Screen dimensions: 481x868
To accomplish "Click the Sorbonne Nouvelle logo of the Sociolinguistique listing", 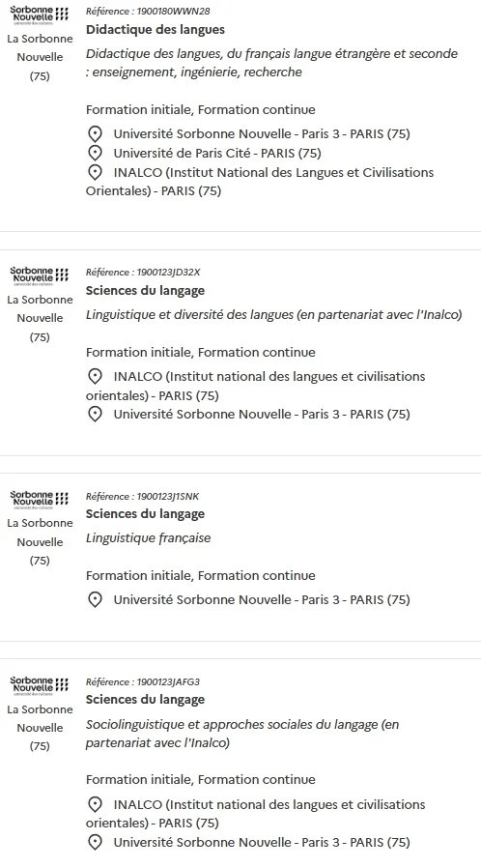I will (40, 685).
